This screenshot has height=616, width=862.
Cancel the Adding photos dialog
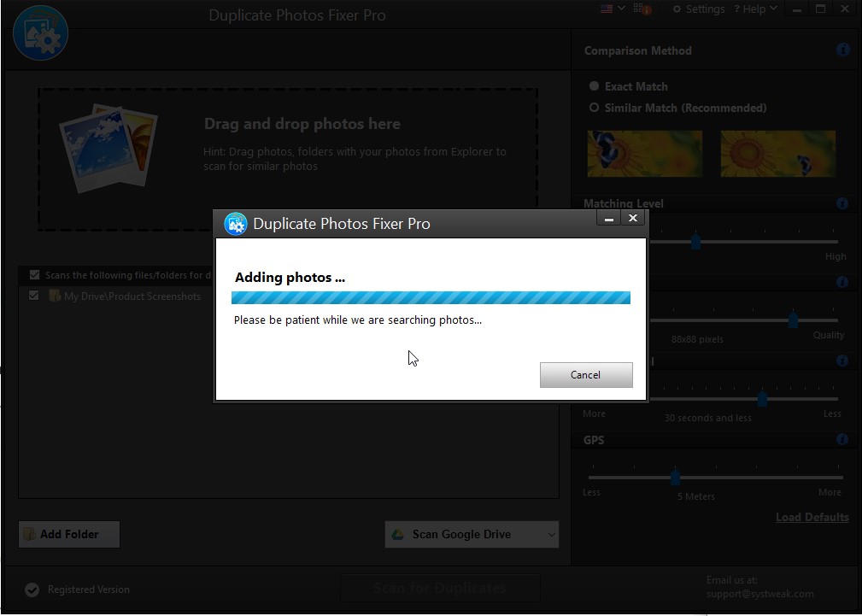[586, 374]
